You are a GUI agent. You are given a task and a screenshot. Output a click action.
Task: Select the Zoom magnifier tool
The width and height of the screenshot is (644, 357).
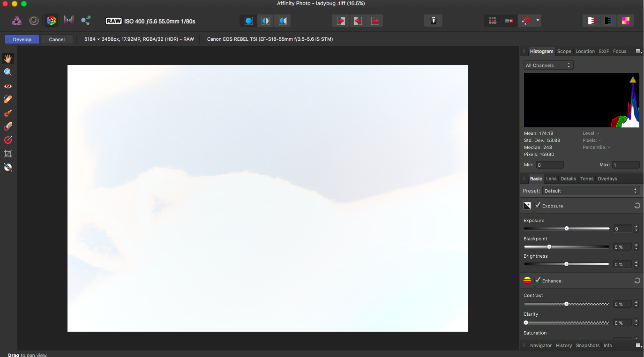coord(8,72)
